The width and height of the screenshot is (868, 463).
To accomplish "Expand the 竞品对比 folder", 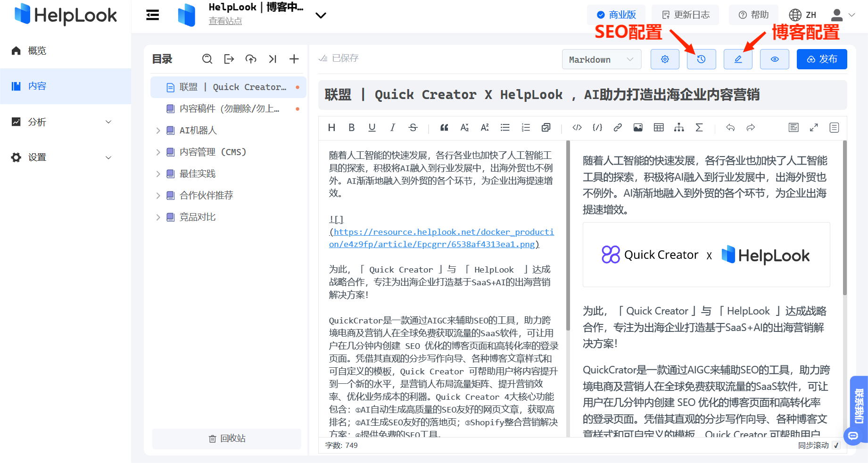I will coord(158,217).
